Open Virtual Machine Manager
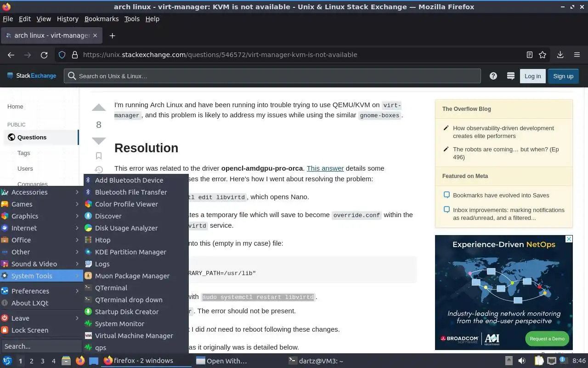Viewport: 588px width, 368px height. tap(136, 336)
